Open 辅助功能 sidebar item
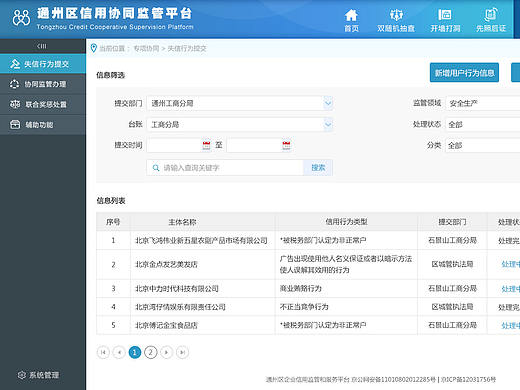Viewport: 520px width, 390px height. pos(43,125)
